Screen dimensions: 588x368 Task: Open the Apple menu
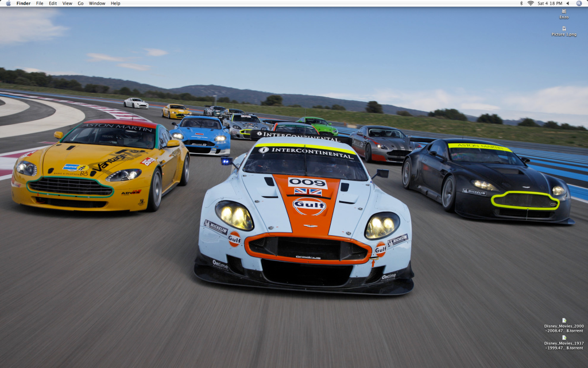pyautogui.click(x=8, y=3)
